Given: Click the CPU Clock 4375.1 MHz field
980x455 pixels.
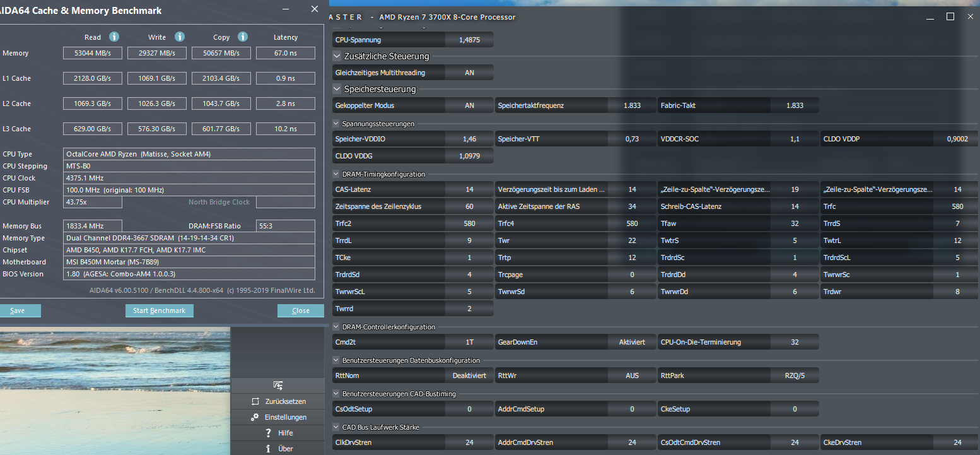Looking at the screenshot, I should pyautogui.click(x=189, y=178).
